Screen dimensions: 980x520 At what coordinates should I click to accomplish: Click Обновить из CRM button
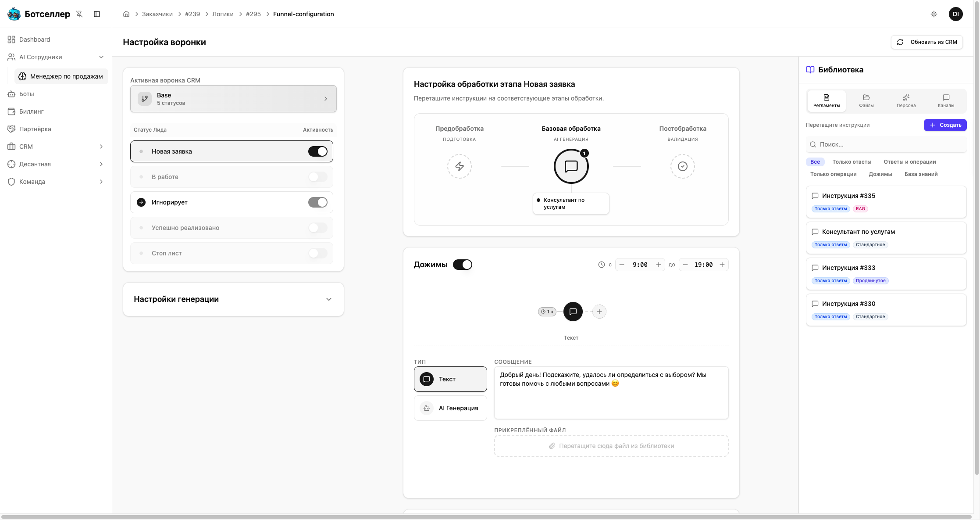click(927, 42)
